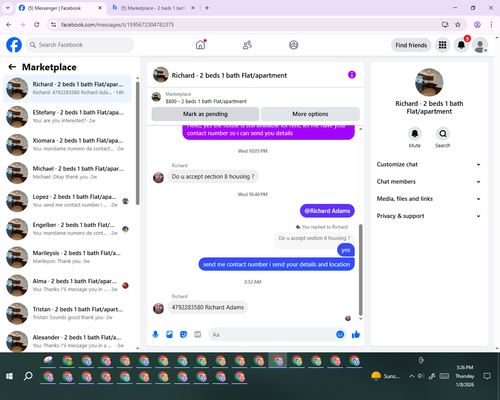This screenshot has height=400, width=500.
Task: Expand Chat members section
Action: click(x=429, y=182)
